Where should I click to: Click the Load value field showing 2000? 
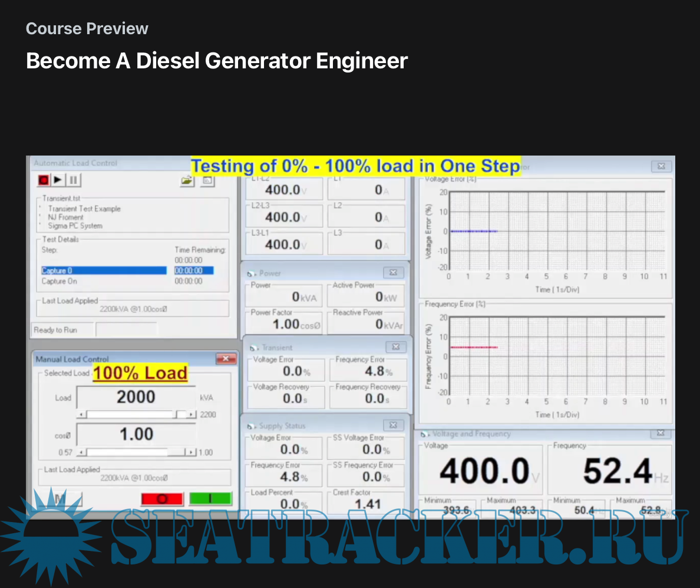pyautogui.click(x=136, y=397)
